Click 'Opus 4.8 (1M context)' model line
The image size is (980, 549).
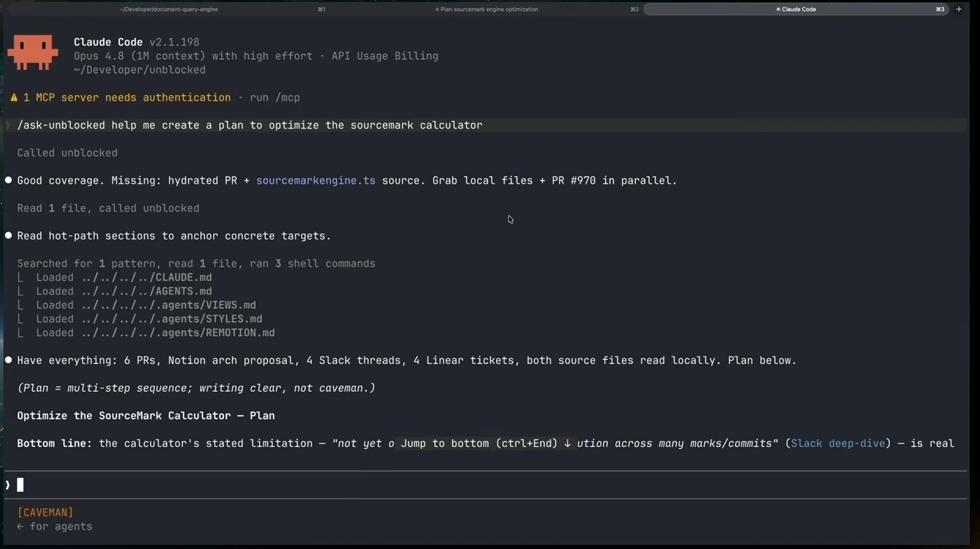pyautogui.click(x=256, y=56)
